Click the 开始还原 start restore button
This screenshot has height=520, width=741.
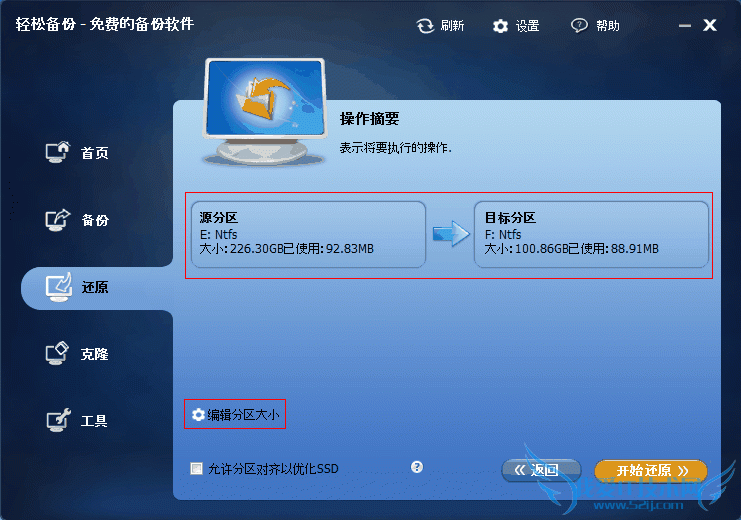click(651, 470)
